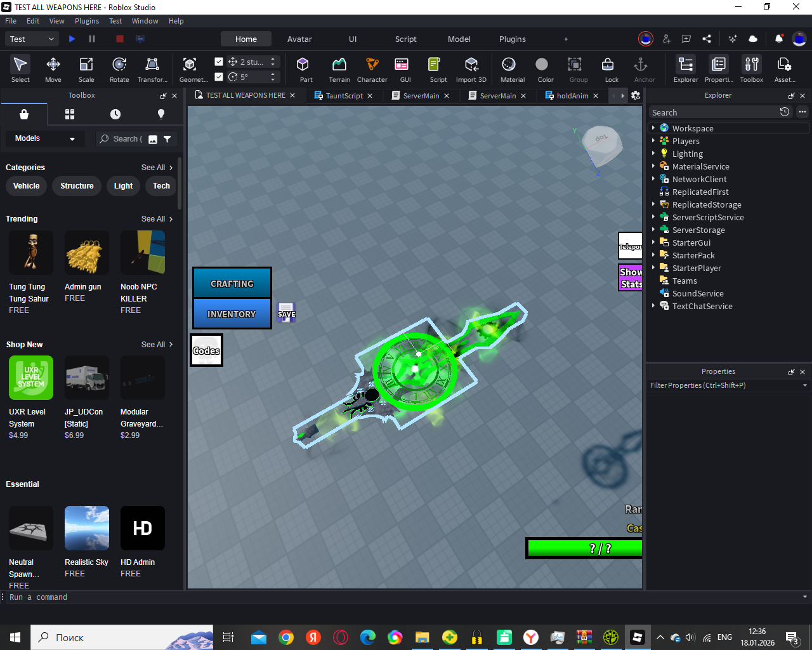Image resolution: width=812 pixels, height=650 pixels.
Task: Click See All next to Shop New
Action: point(157,345)
